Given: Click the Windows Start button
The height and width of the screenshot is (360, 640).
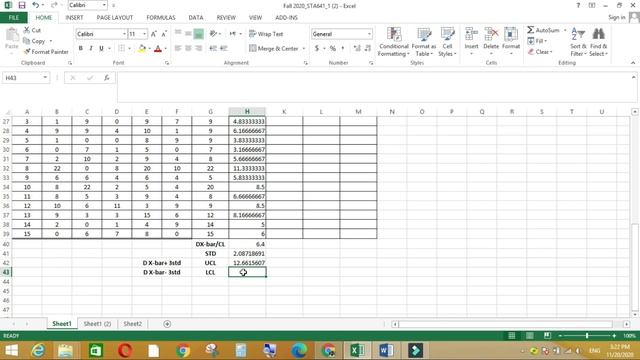Looking at the screenshot, I should click(11, 350).
